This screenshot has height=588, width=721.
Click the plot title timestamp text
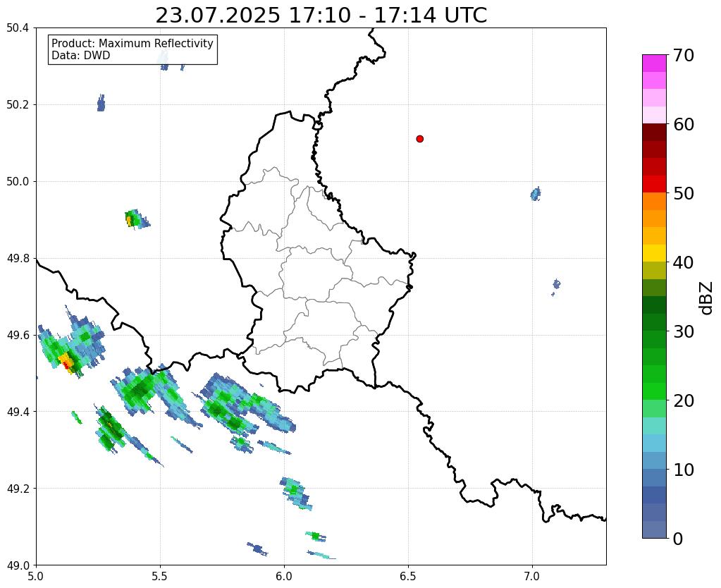(x=321, y=16)
